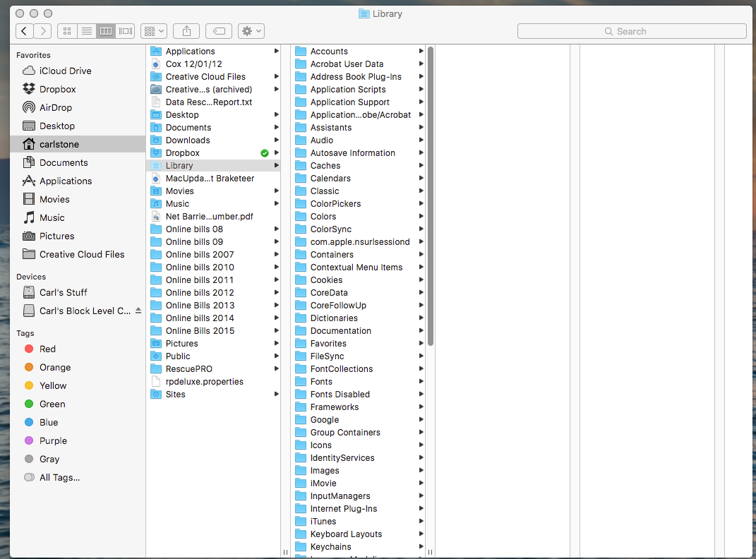756x559 pixels.
Task: Open the CoreFollowUp folder
Action: [359, 306]
